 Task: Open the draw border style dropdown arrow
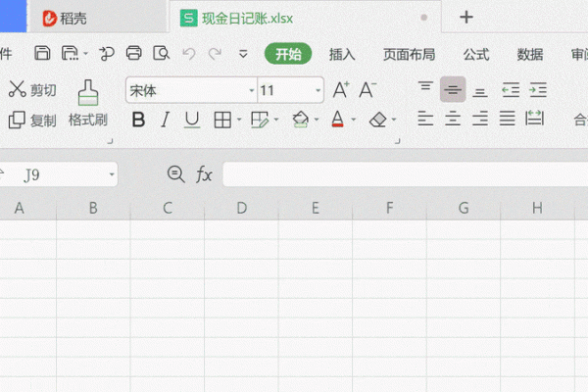[x=276, y=120]
